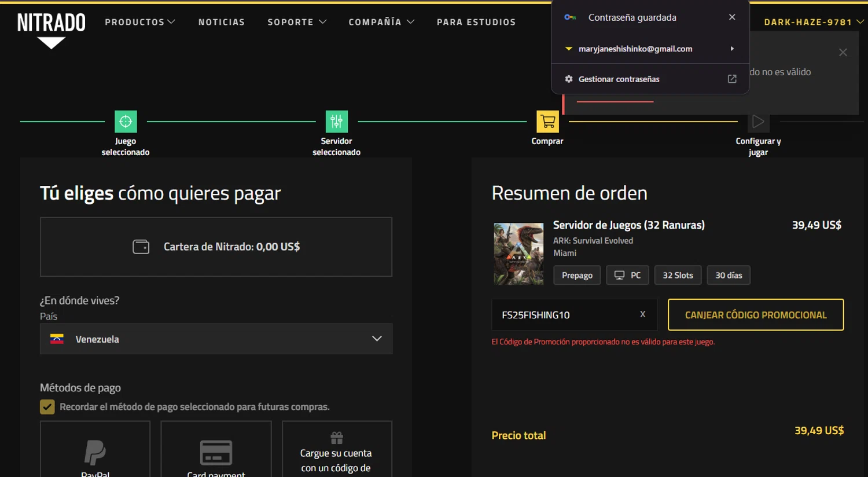868x477 pixels.
Task: Expand the Compañía menu
Action: point(381,22)
